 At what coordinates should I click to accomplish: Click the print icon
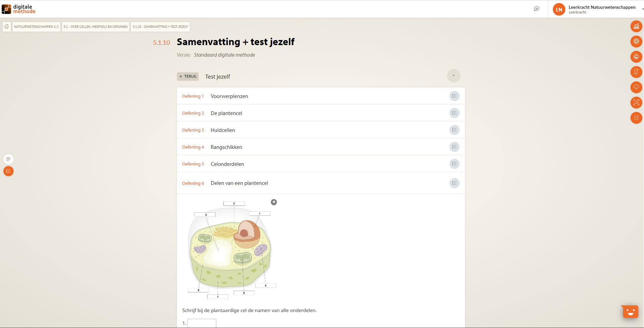point(636,57)
